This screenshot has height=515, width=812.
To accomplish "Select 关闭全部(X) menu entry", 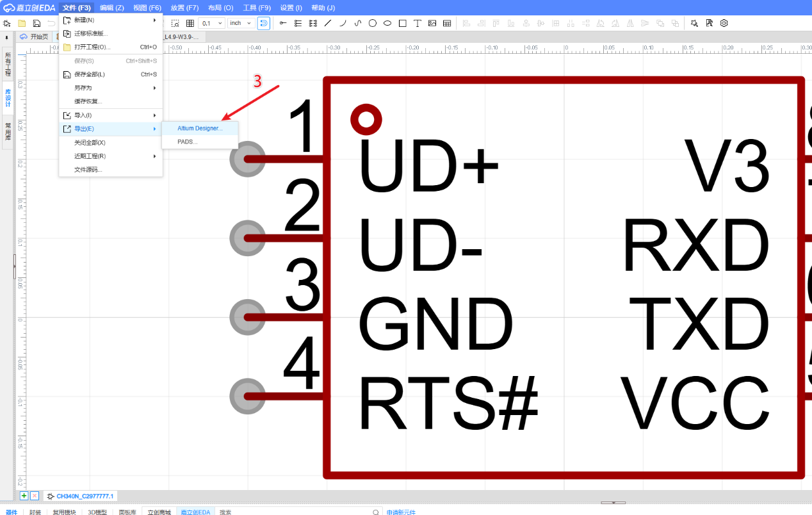I will click(x=111, y=143).
